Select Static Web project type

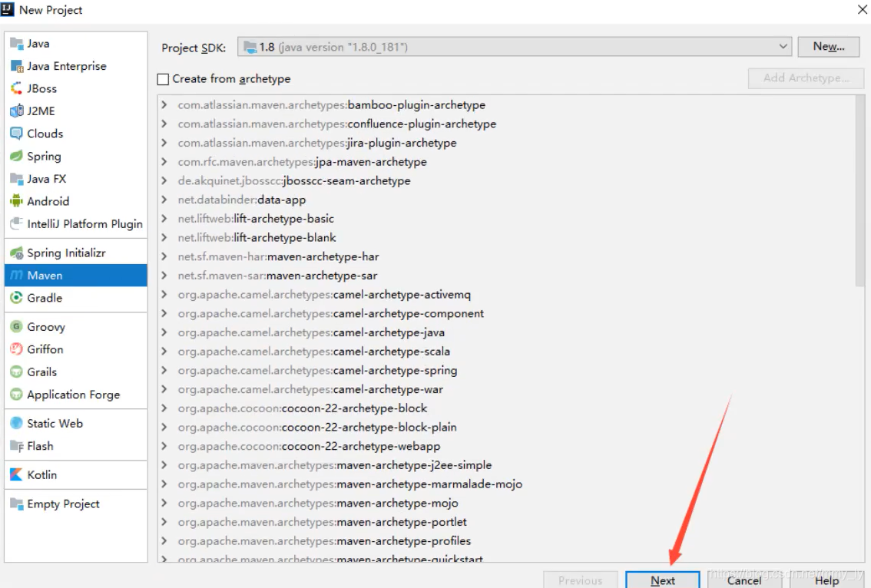76,423
